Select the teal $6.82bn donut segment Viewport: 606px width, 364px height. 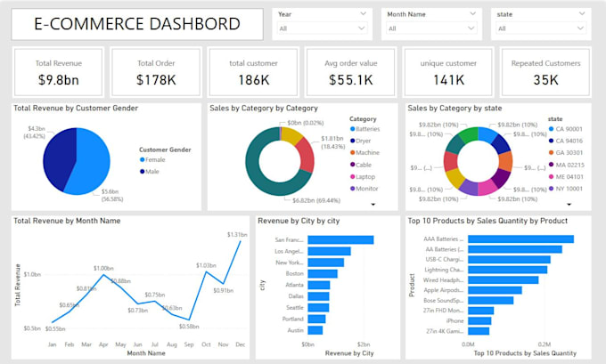click(x=257, y=178)
